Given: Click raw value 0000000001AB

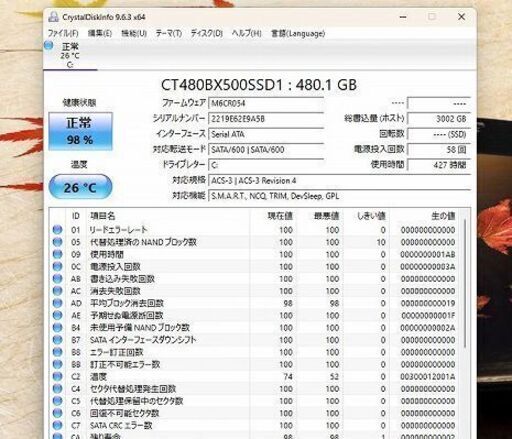Looking at the screenshot, I should point(428,254).
